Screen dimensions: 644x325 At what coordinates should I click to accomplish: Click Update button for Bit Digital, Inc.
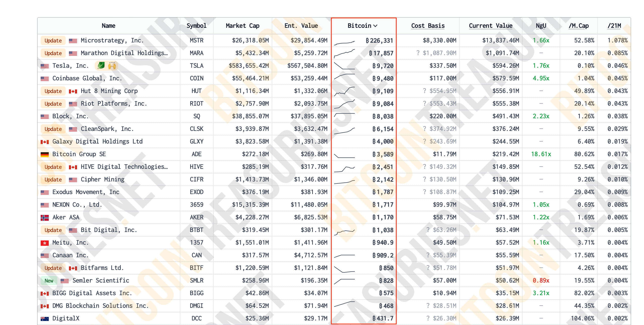click(x=53, y=230)
